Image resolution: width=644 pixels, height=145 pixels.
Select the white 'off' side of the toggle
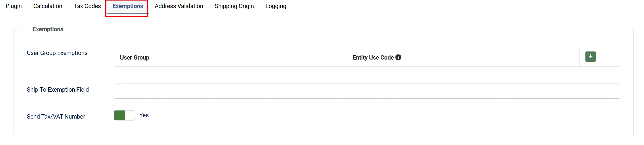[130, 115]
